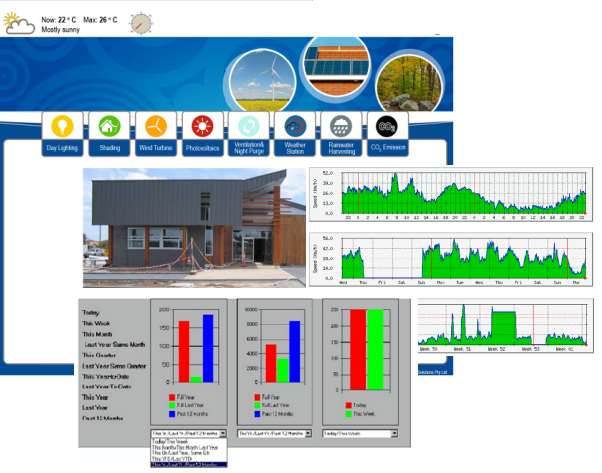Click the 'Now: 22 °C' temperature text
The height and width of the screenshot is (473, 602).
[x=59, y=20]
